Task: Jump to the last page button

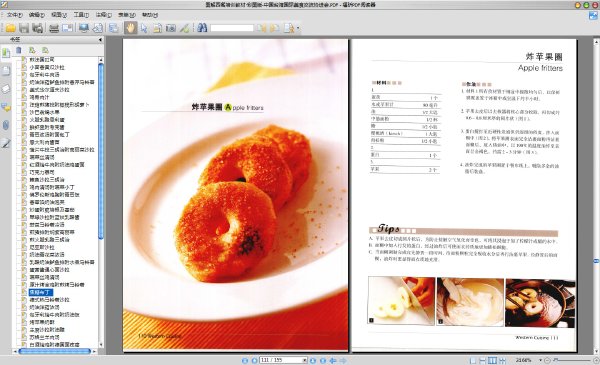Action: click(323, 360)
